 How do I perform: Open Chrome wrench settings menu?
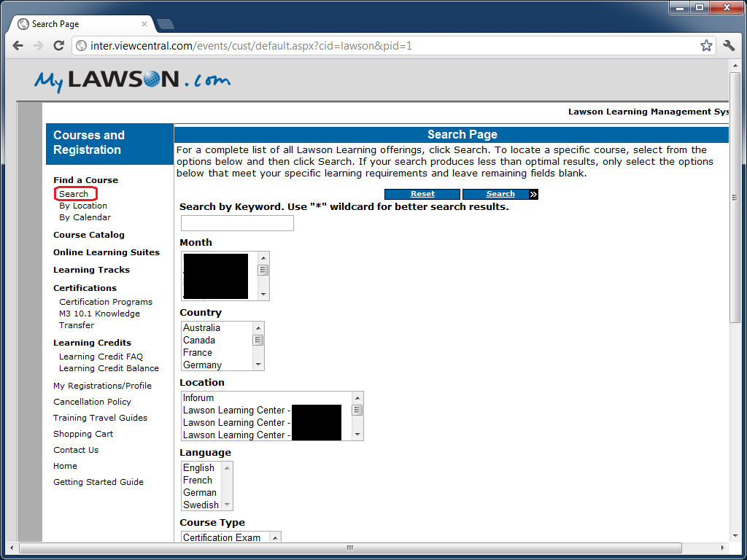(729, 46)
